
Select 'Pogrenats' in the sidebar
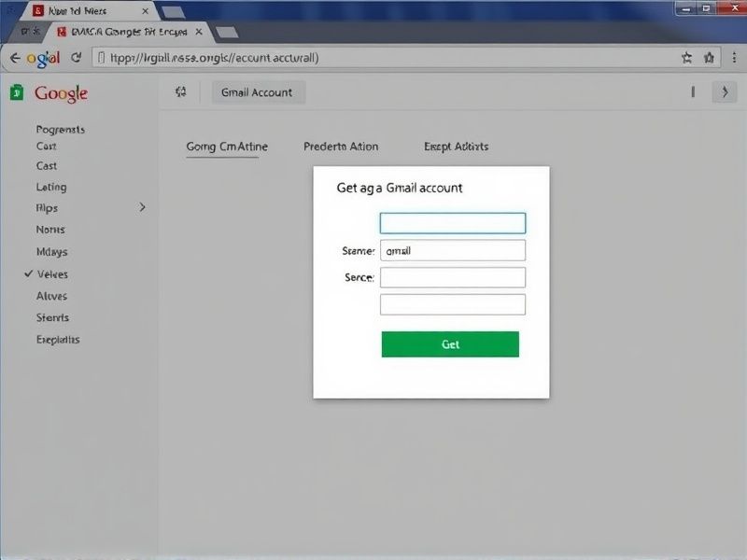[61, 130]
